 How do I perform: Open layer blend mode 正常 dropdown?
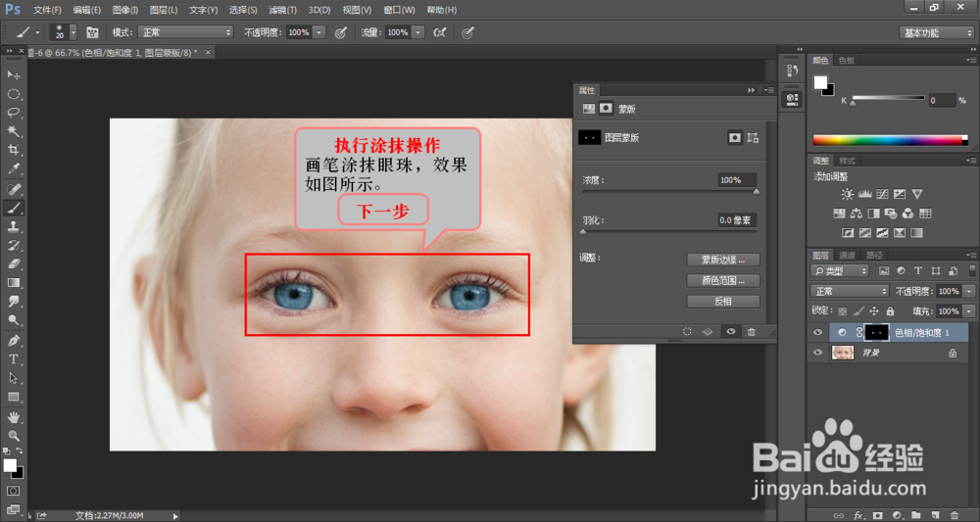click(850, 291)
